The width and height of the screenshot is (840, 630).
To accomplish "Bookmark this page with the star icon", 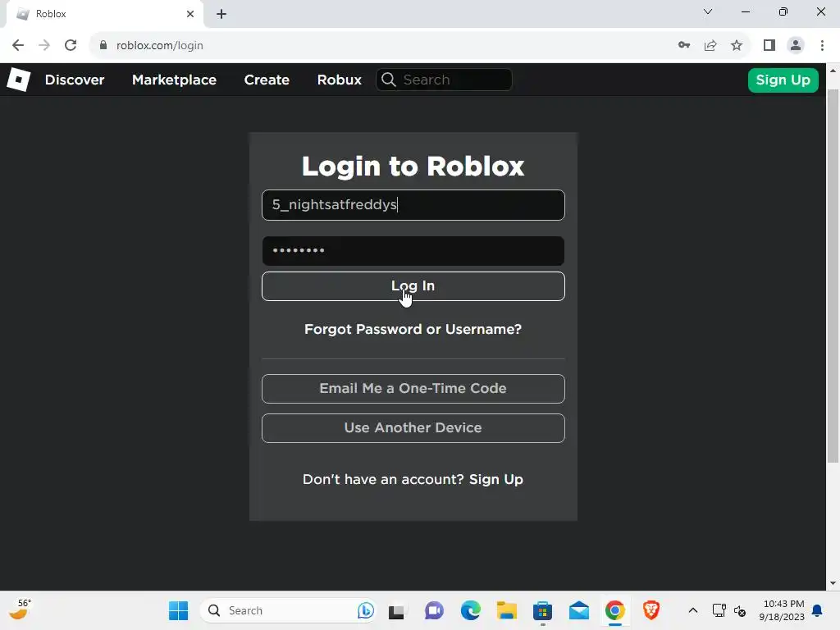I will 737,46.
